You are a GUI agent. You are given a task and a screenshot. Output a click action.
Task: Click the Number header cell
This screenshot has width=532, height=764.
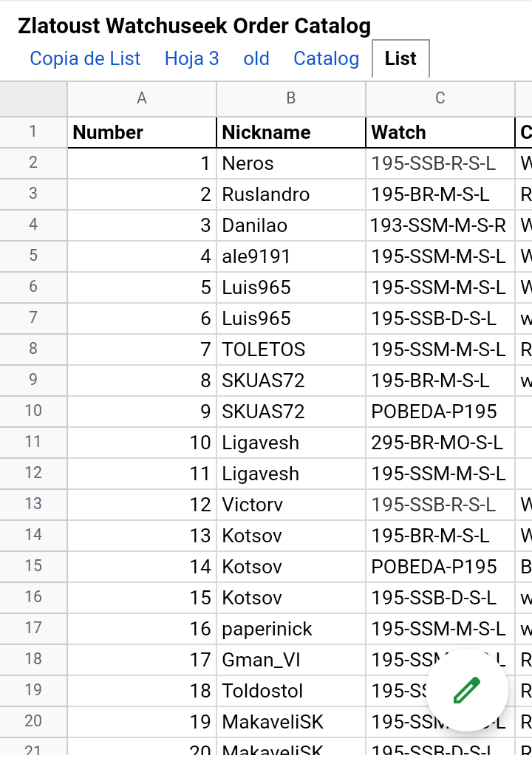pyautogui.click(x=142, y=132)
